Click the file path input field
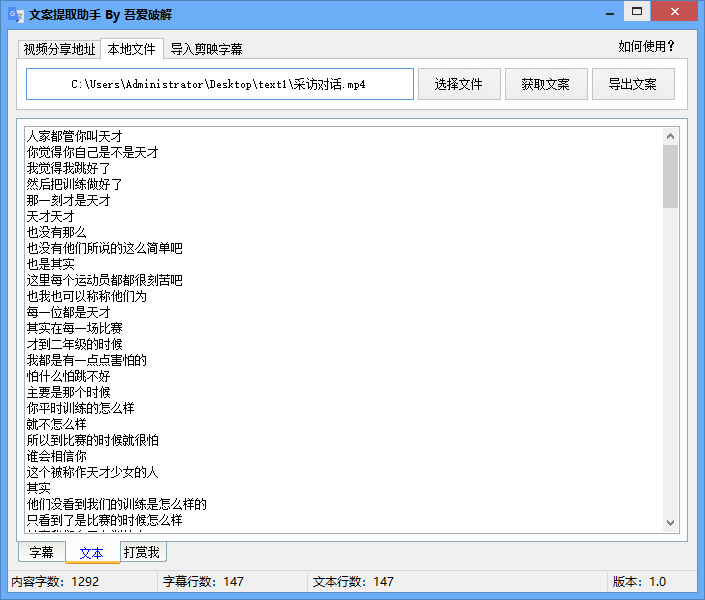 219,84
